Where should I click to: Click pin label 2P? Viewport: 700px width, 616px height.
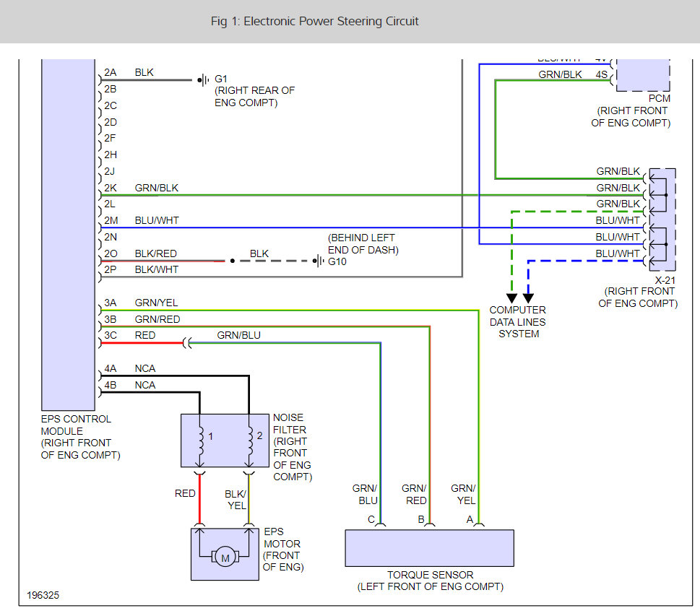pyautogui.click(x=111, y=269)
